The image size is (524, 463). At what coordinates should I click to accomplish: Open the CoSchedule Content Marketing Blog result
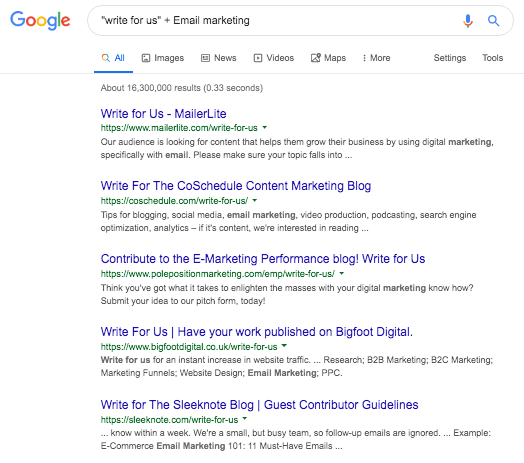pos(236,186)
